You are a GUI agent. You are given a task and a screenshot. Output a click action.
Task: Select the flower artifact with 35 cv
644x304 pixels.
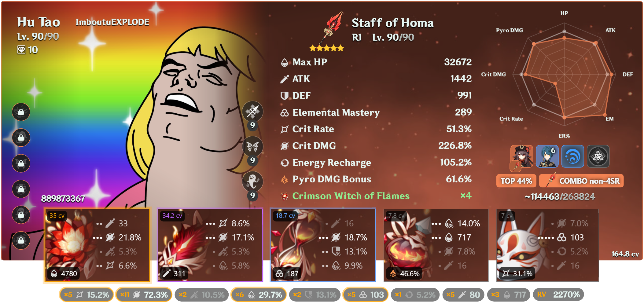(98, 245)
